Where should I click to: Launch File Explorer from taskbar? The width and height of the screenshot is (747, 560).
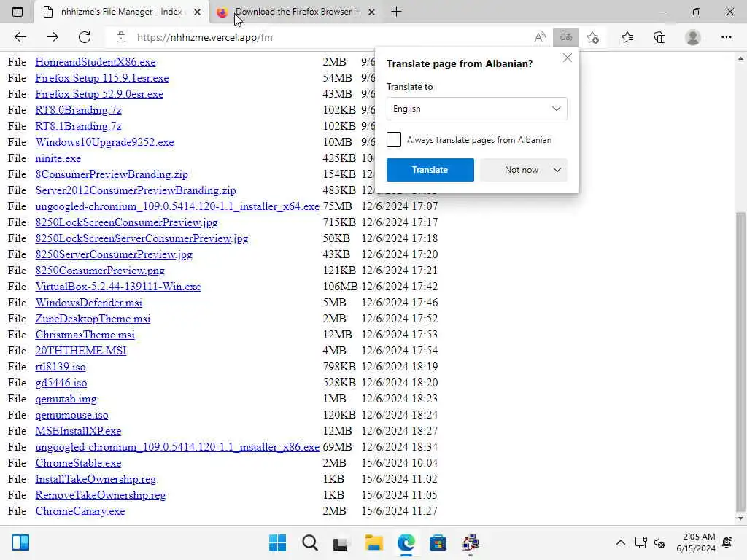[x=374, y=542]
